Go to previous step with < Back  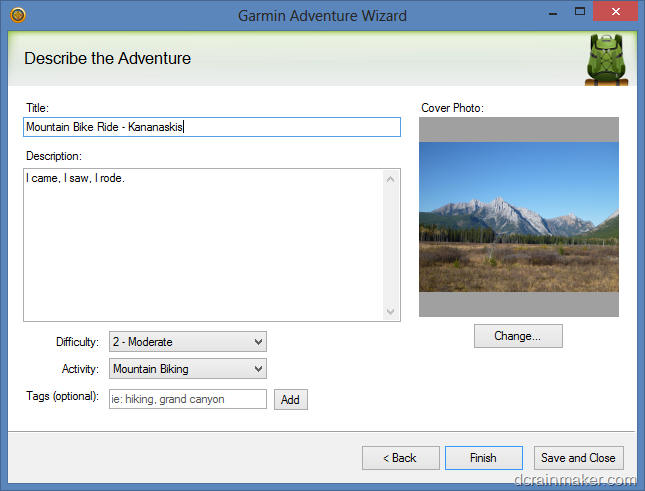tap(401, 458)
